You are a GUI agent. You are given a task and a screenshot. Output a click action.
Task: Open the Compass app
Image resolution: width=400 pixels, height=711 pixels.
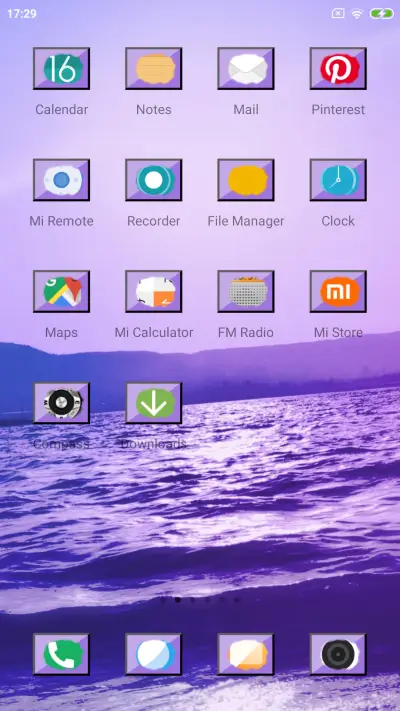[61, 403]
